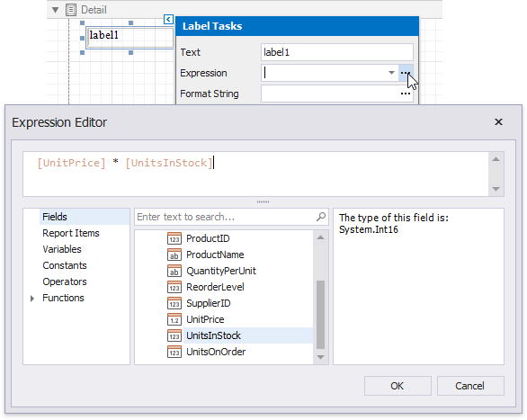Click the ProductName string field icon
The width and height of the screenshot is (527, 420).
tap(174, 255)
